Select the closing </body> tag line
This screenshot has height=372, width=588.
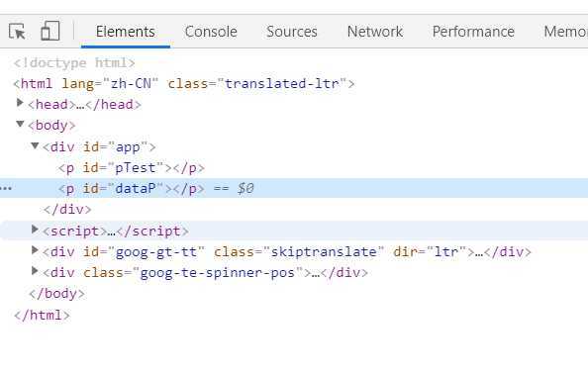tap(57, 293)
